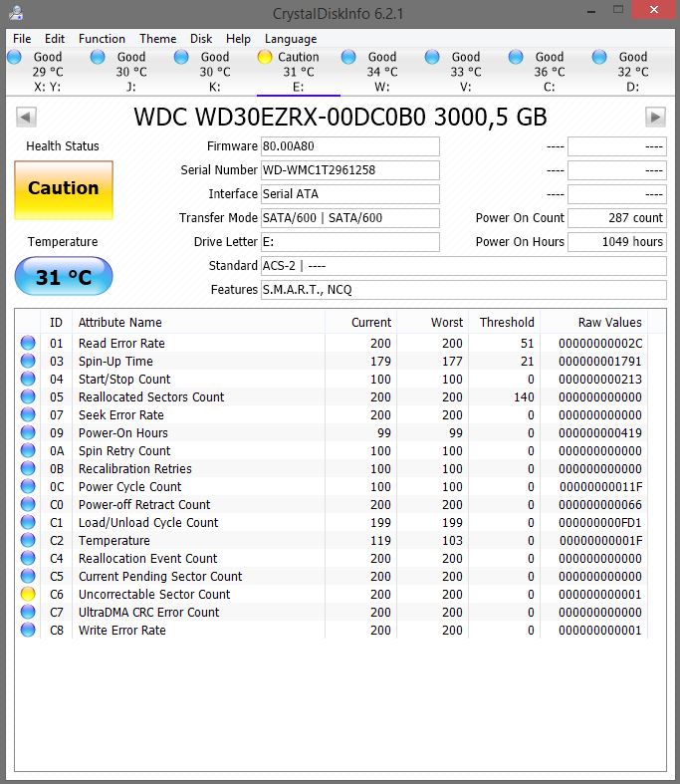680x784 pixels.
Task: Click the status orb for Power-On Hours attribute
Action: 28,433
